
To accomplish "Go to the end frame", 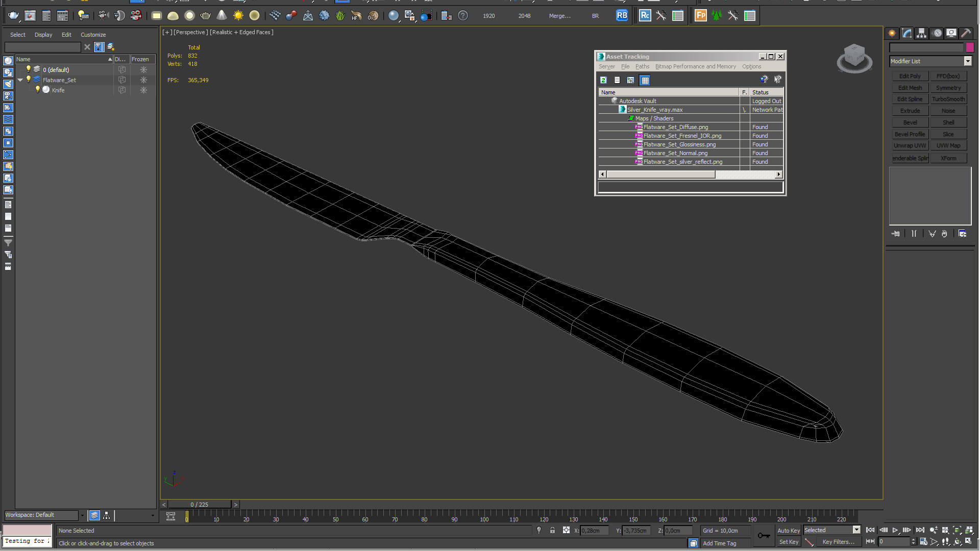I will pyautogui.click(x=920, y=531).
